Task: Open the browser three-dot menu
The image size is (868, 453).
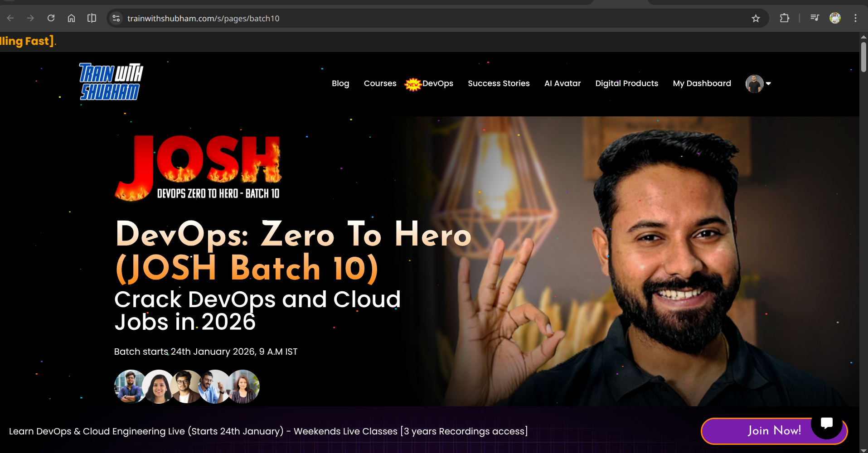Action: 855,18
